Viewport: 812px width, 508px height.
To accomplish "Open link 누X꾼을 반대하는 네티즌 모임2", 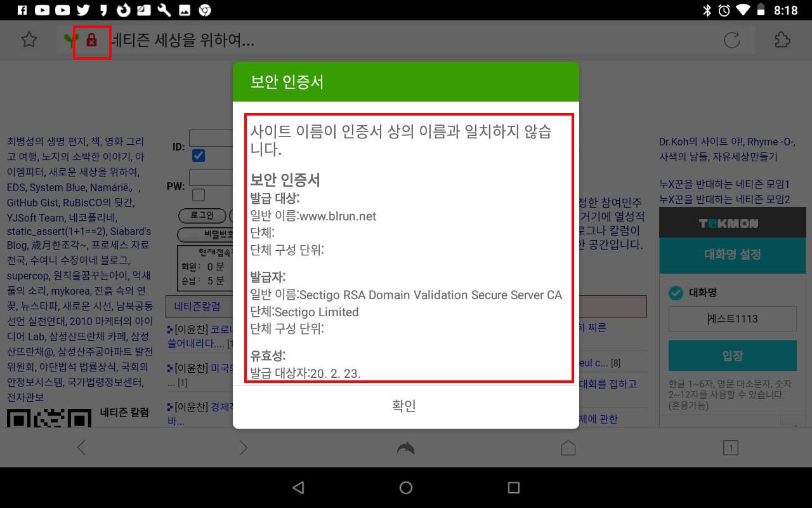I will [x=724, y=199].
